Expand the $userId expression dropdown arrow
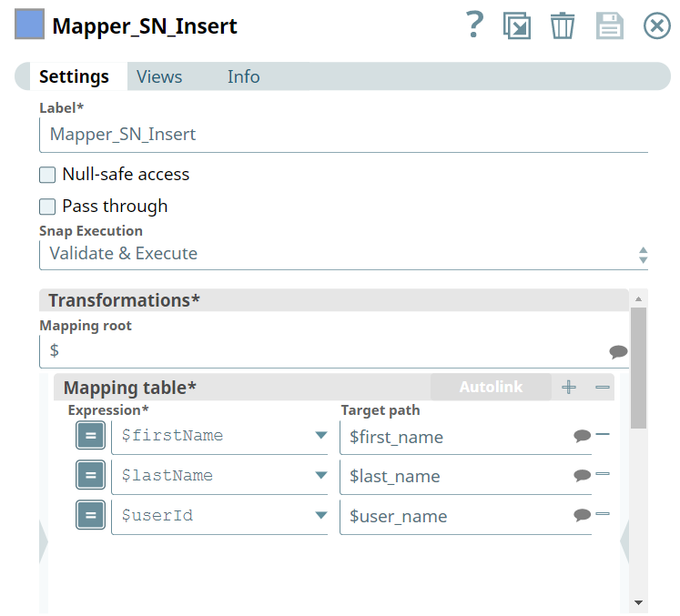This screenshot has width=680, height=616. (x=321, y=515)
